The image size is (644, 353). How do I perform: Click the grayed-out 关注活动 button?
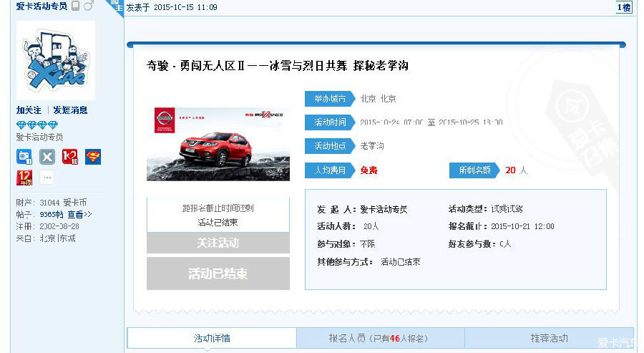pos(218,243)
